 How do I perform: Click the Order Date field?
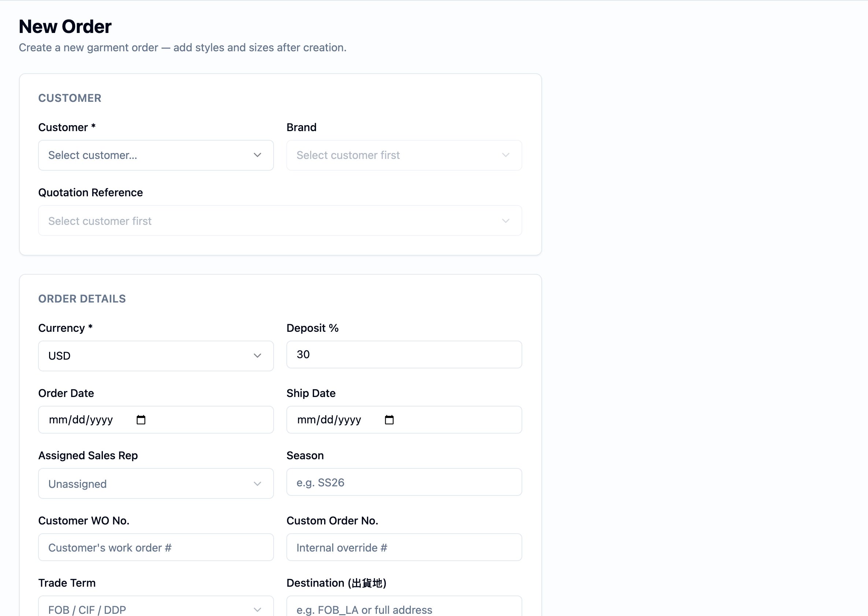pos(156,420)
